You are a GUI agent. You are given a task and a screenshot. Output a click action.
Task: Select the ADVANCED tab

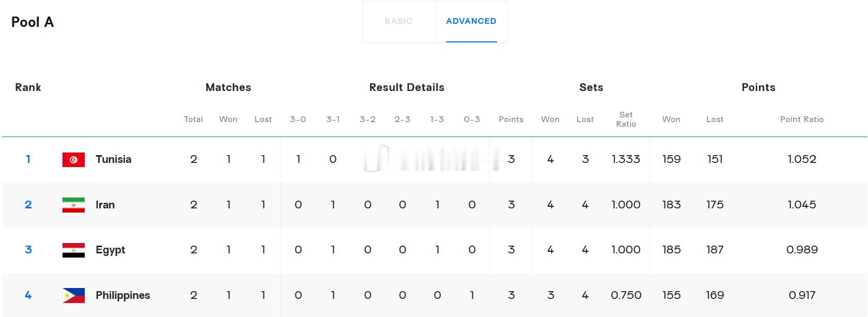click(x=471, y=21)
